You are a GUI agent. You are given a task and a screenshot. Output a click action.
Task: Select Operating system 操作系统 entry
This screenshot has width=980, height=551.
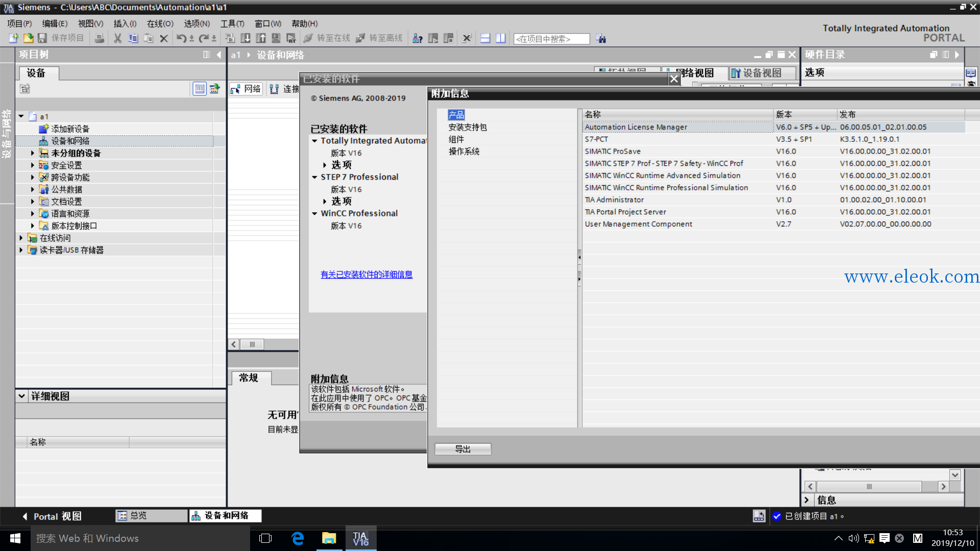pyautogui.click(x=464, y=152)
